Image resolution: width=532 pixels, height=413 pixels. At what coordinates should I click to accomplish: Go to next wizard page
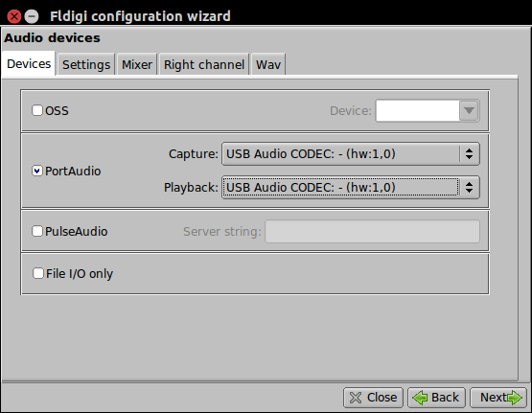[498, 398]
